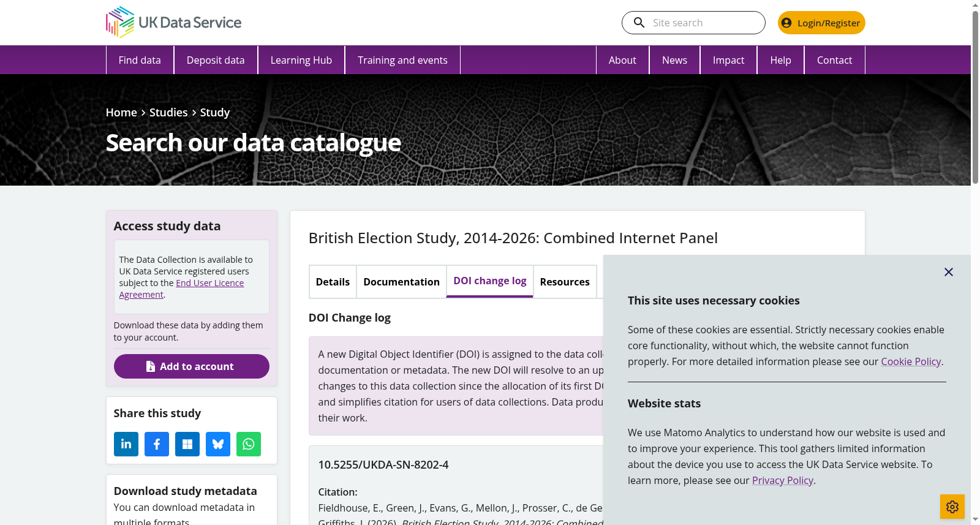Open the Learning Hub menu
980x525 pixels.
click(301, 60)
